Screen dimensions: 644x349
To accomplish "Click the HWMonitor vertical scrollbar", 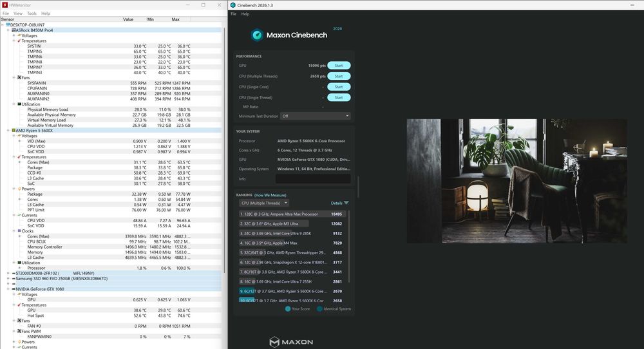I will 224,150.
